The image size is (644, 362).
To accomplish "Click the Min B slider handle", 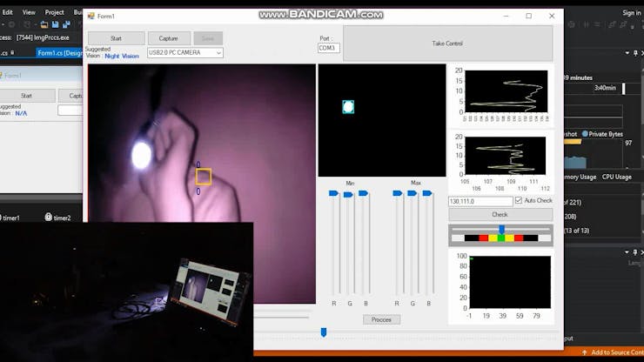I will tap(363, 193).
